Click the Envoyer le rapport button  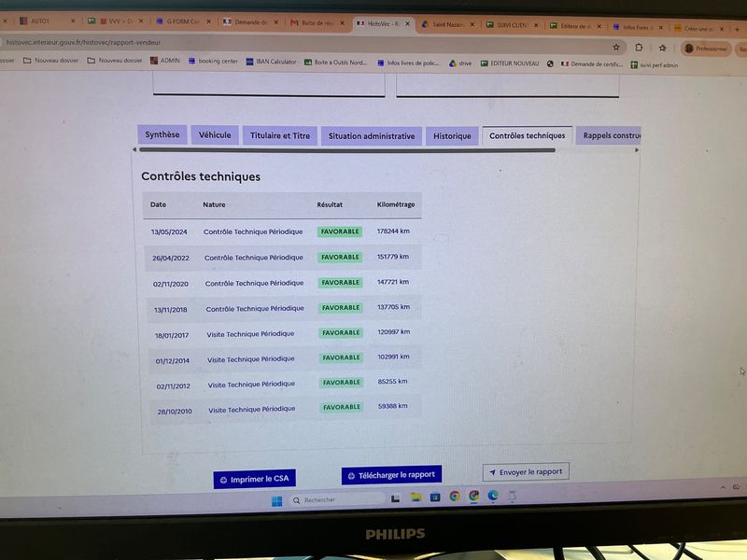526,472
